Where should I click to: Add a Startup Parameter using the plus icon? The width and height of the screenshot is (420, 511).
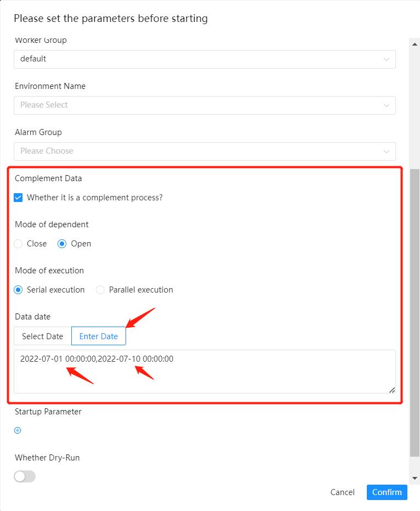(x=17, y=430)
